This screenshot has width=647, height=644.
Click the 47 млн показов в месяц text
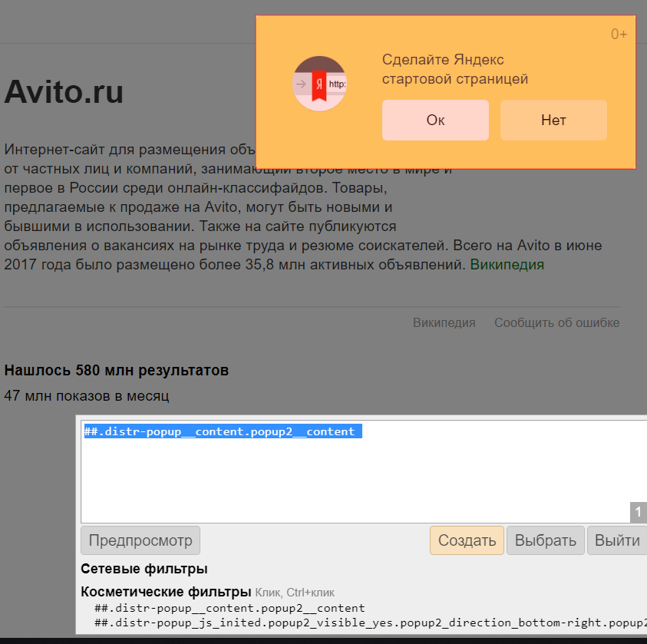[87, 396]
